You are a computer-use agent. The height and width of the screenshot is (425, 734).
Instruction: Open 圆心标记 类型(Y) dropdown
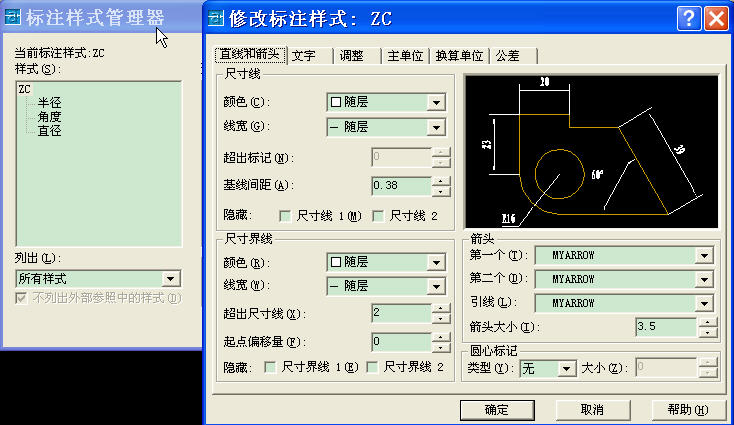coord(566,369)
